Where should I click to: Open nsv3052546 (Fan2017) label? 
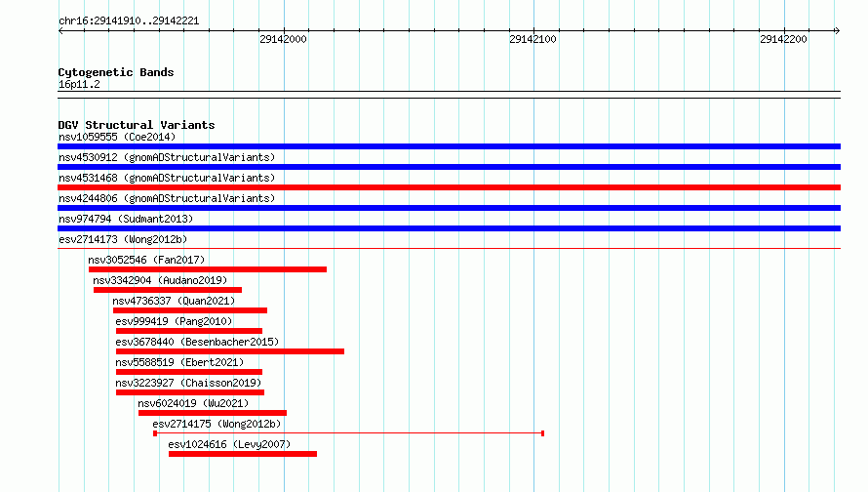(146, 260)
